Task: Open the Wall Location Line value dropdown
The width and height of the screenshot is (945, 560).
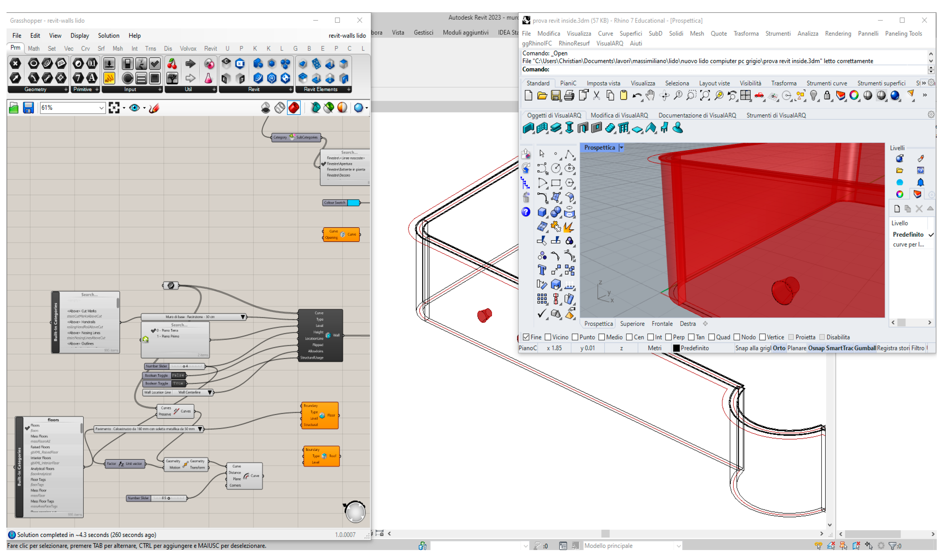Action: click(210, 392)
